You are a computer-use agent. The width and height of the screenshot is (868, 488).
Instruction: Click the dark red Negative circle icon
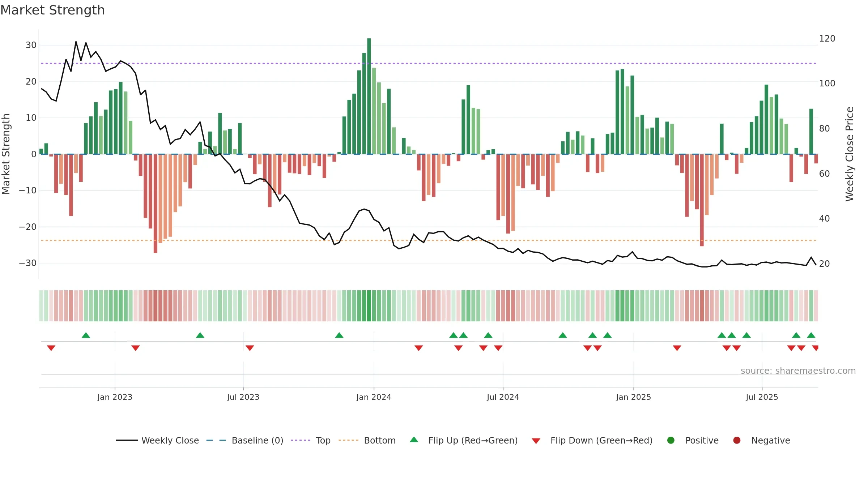pyautogui.click(x=737, y=440)
